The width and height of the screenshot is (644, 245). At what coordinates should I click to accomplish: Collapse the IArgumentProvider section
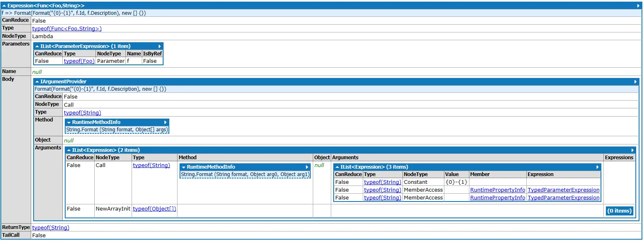tap(37, 82)
